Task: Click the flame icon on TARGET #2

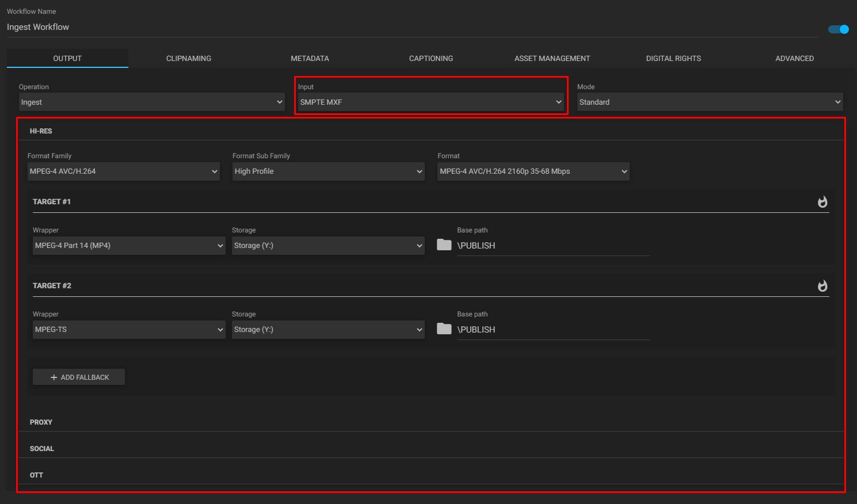Action: tap(822, 286)
